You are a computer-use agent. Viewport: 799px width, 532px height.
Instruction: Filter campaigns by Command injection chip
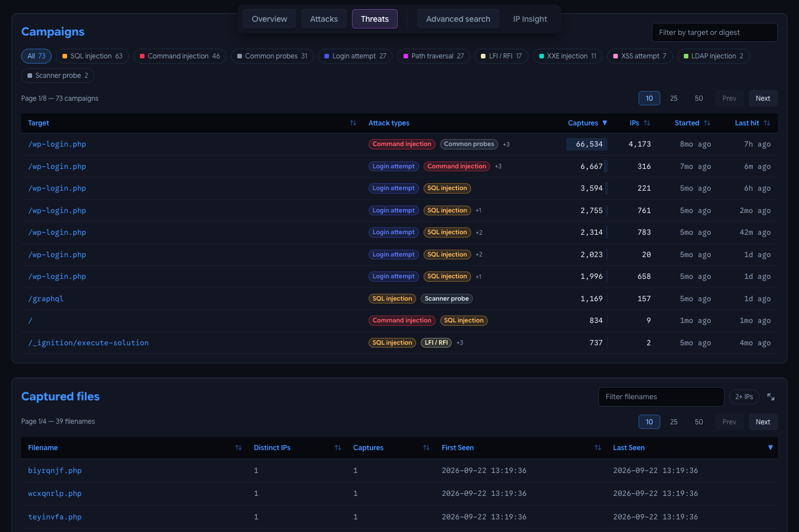[180, 56]
